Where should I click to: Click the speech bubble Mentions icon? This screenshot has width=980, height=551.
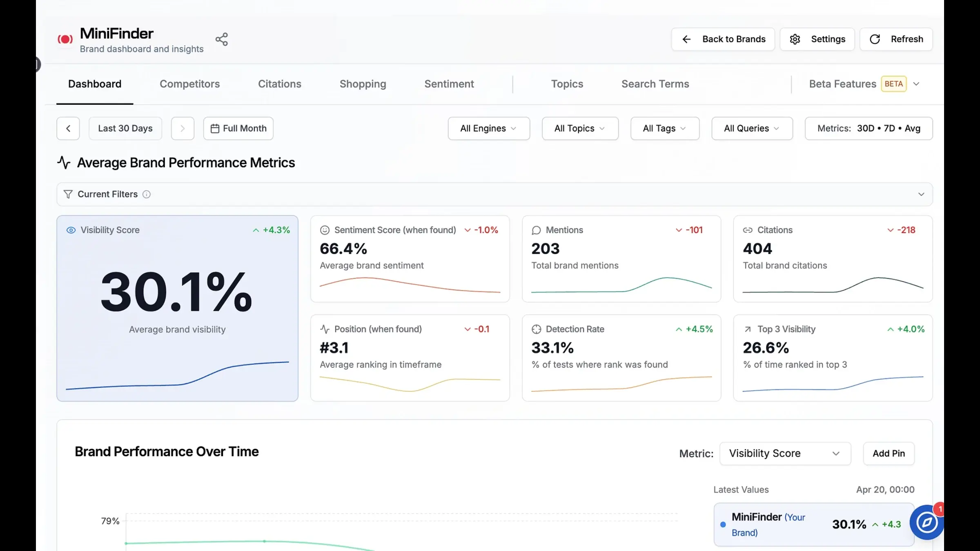point(536,230)
